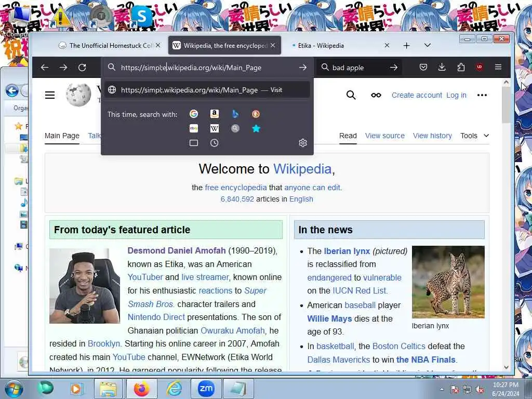
Task: Select the Read tab
Action: 348,136
